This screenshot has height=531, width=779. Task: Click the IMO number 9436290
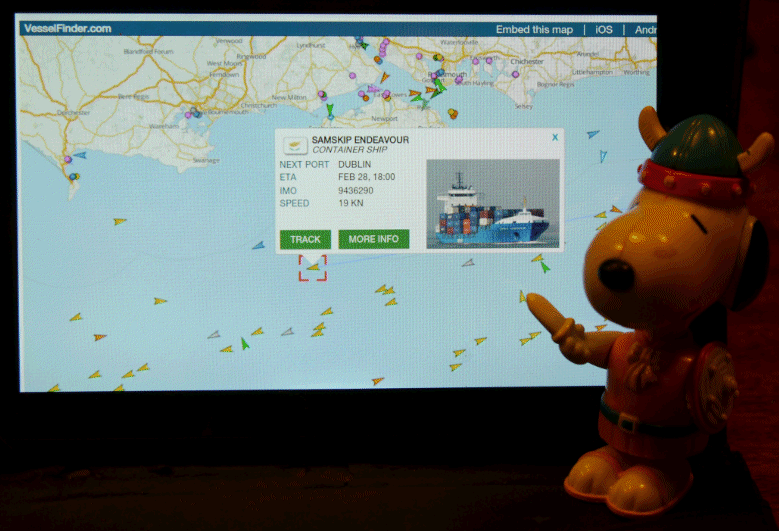(x=355, y=190)
